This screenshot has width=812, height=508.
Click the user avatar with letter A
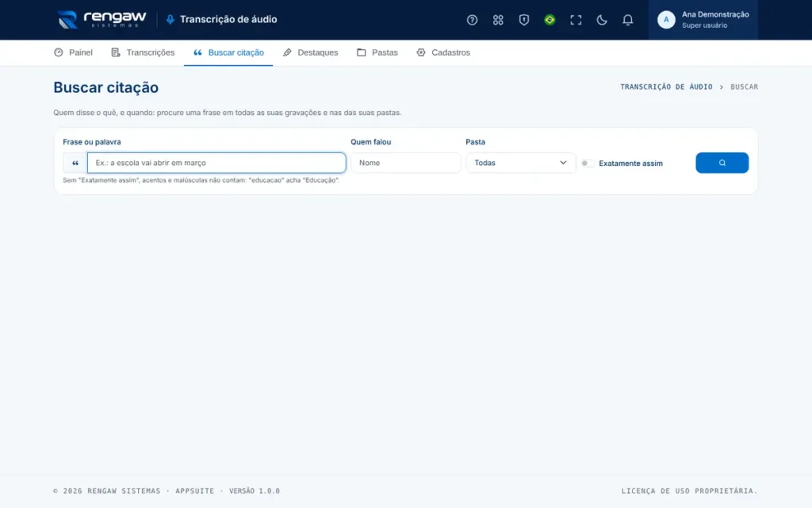pyautogui.click(x=666, y=20)
